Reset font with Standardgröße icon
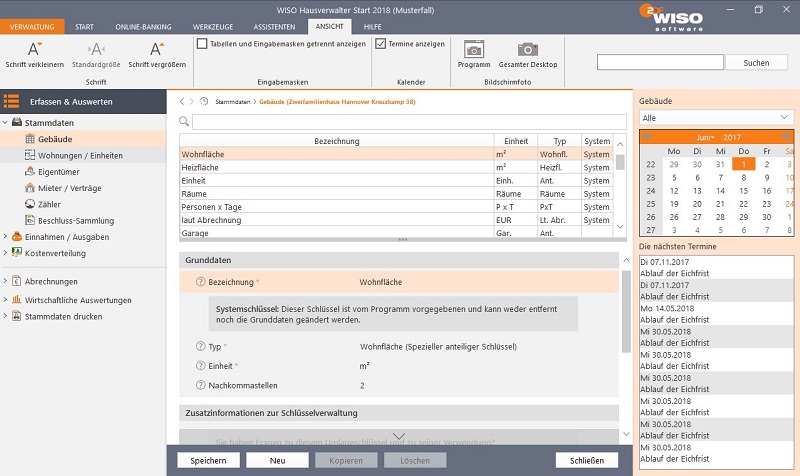This screenshot has height=476, width=800. pyautogui.click(x=96, y=48)
